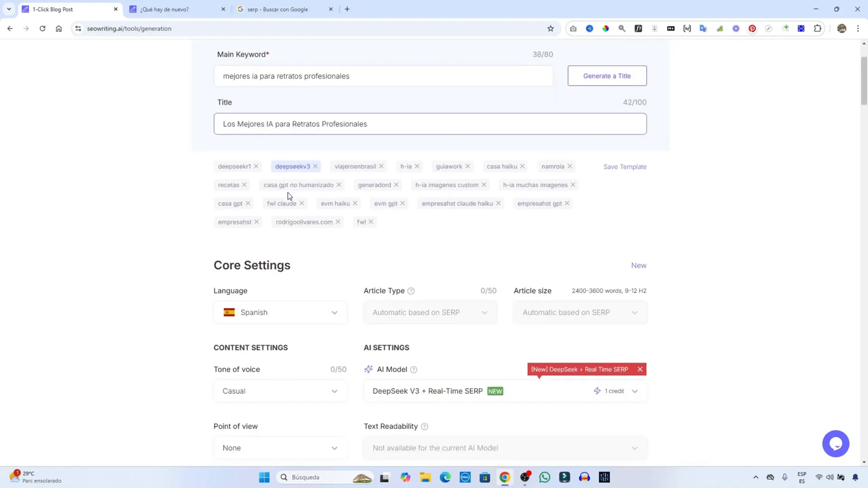Image resolution: width=868 pixels, height=488 pixels.
Task: Open WhatsApp from the taskbar
Action: tap(545, 477)
